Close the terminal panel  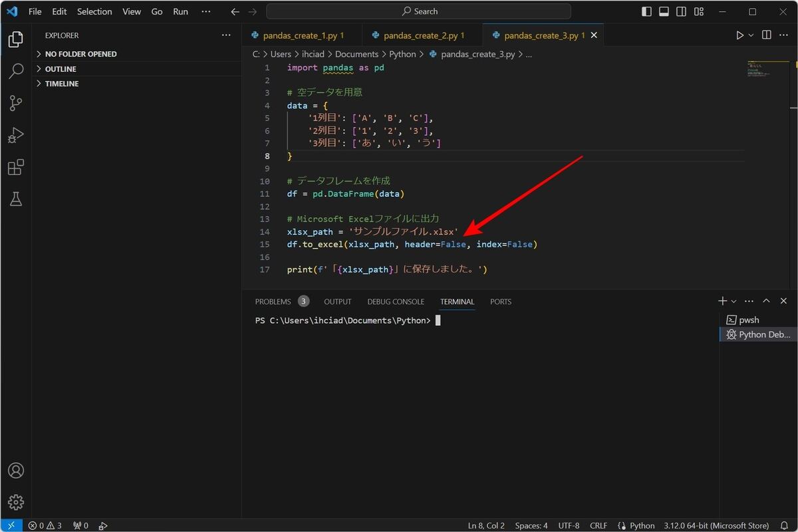(783, 301)
